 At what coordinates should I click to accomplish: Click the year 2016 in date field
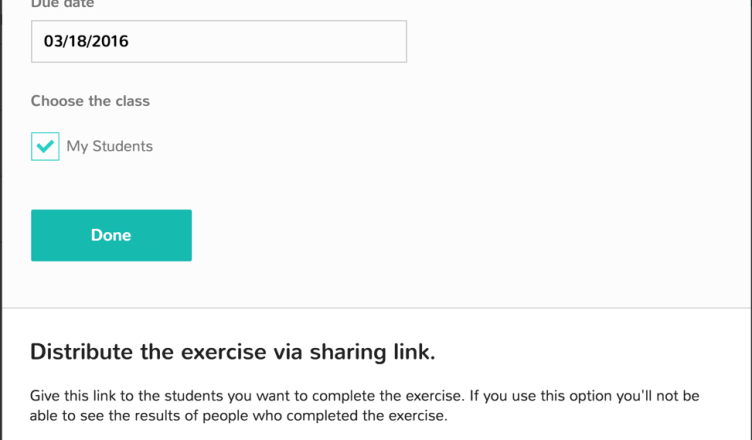[110, 41]
